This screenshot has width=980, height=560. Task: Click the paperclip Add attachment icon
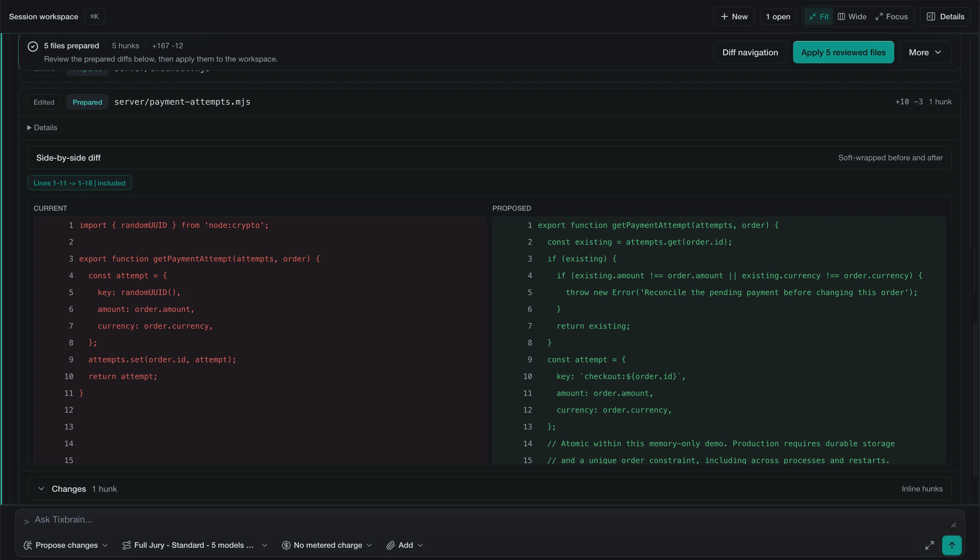[390, 545]
